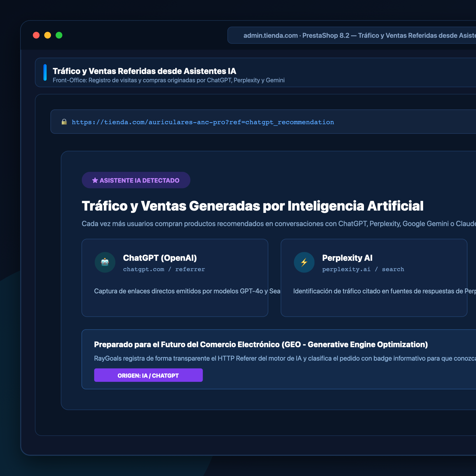Screen dimensions: 476x476
Task: Click the Tráfico y Ventas Referidas header title
Action: pos(144,71)
